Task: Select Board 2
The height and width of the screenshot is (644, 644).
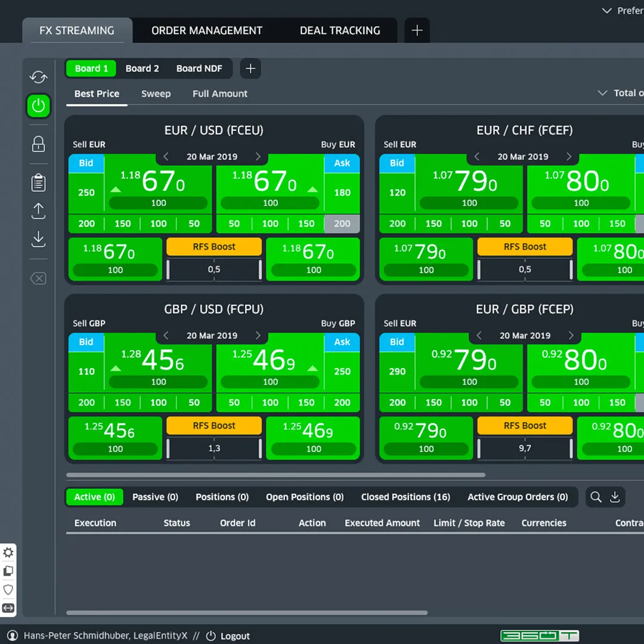Action: (x=142, y=69)
